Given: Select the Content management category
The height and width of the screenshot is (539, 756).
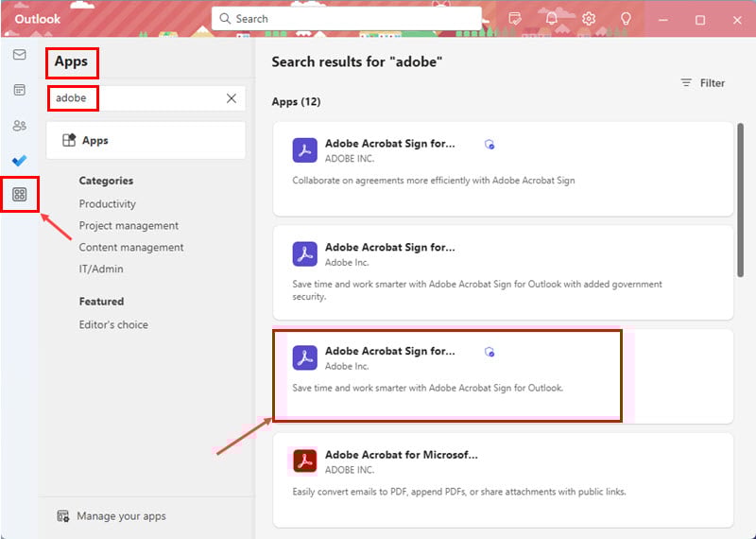Looking at the screenshot, I should [x=131, y=248].
